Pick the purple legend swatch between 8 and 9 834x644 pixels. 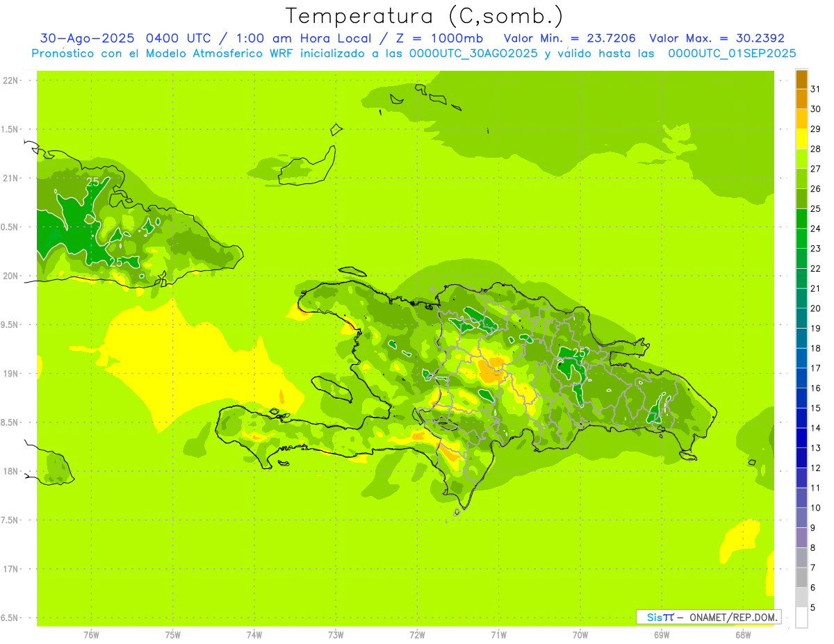tap(801, 538)
